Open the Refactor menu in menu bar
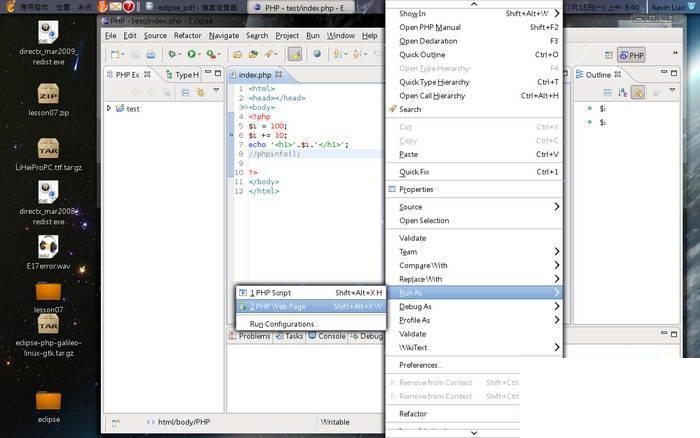Viewport: 700px width, 438px height. pyautogui.click(x=188, y=36)
